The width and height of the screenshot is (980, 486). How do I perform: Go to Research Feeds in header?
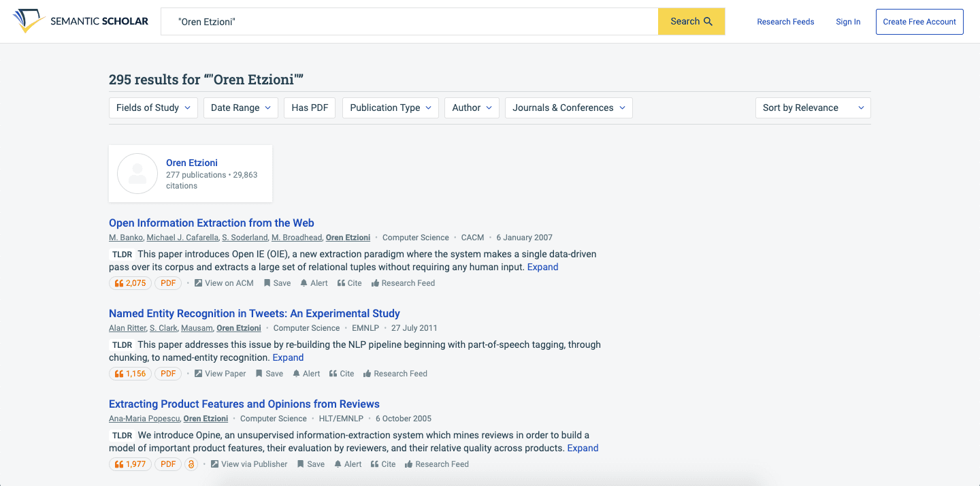[x=785, y=22]
